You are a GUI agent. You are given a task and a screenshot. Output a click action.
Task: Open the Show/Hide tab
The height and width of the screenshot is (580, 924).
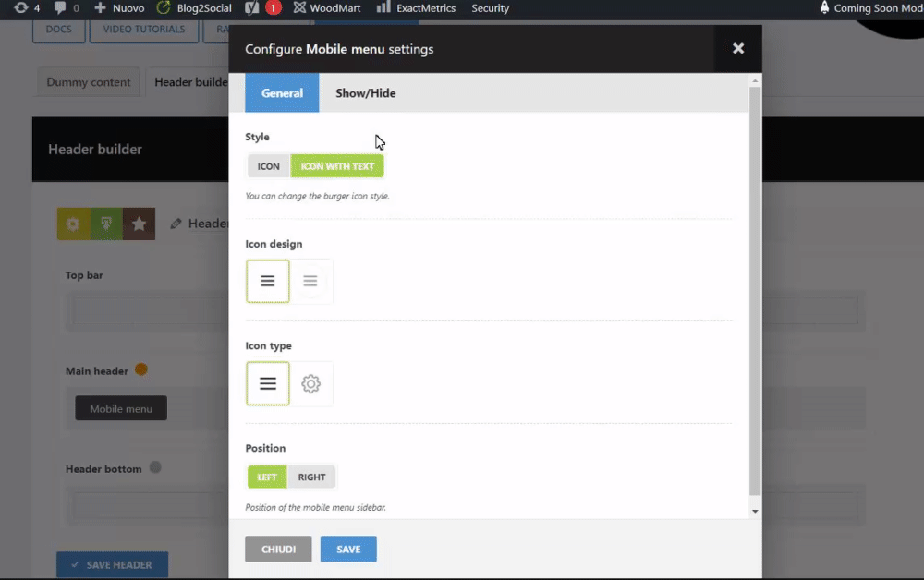click(x=365, y=93)
